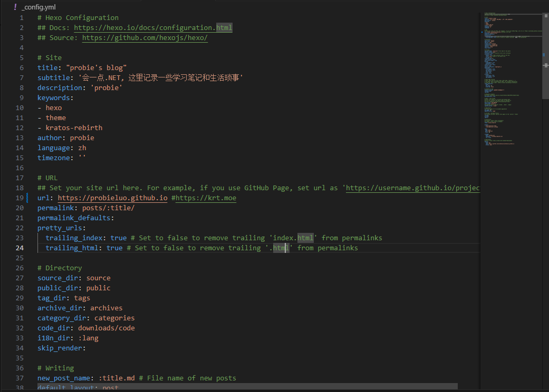Click line number 1 in the gutter
The height and width of the screenshot is (392, 549).
pyautogui.click(x=22, y=17)
